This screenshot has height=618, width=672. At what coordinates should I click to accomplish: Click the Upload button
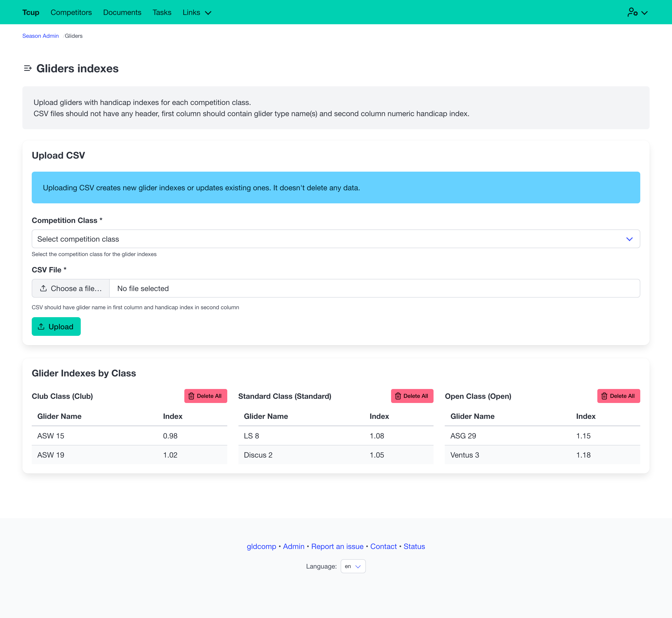point(56,326)
